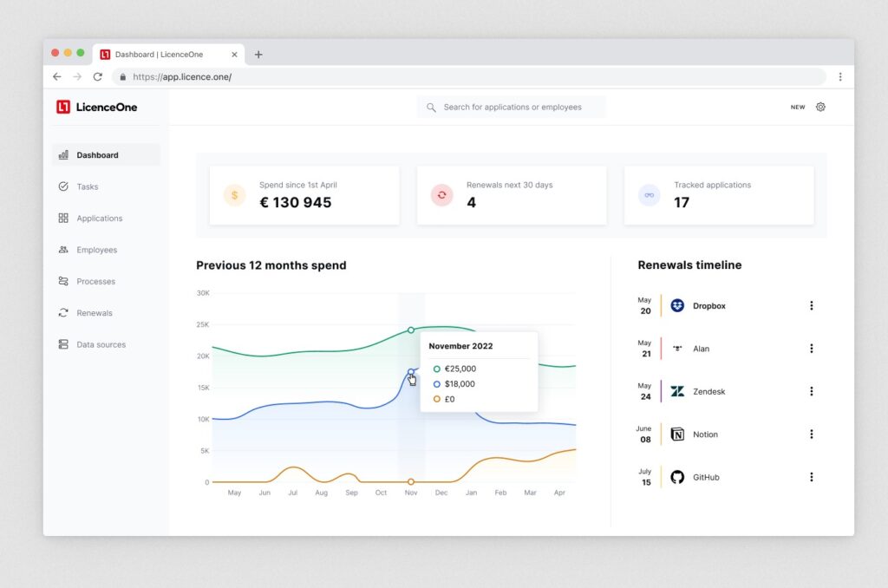Select Employees in the sidebar
Viewport: 888px width, 588px height.
(96, 250)
